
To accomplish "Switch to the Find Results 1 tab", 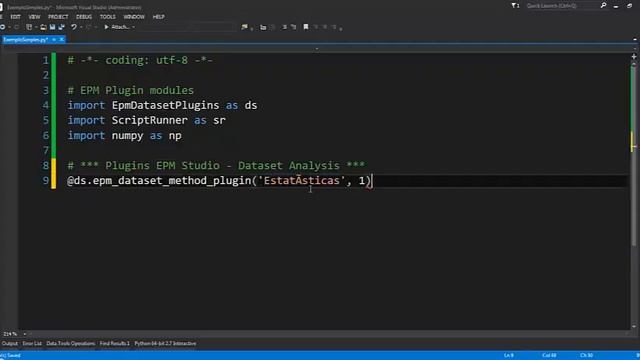I will [115, 344].
